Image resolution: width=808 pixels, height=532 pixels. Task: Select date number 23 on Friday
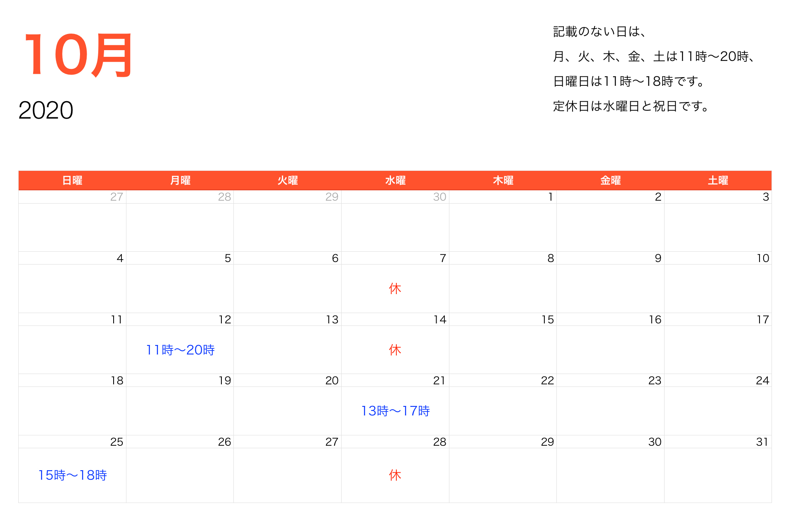pos(655,381)
